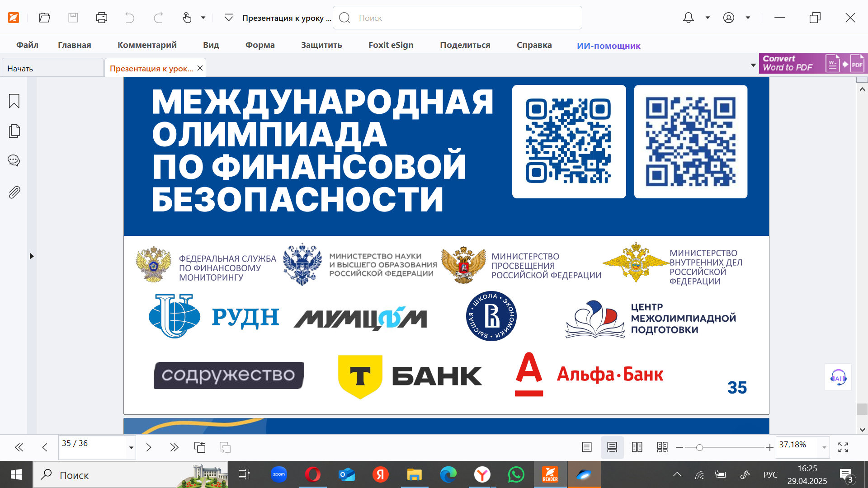Open the Поделиться tab
This screenshot has width=868, height=488.
coord(465,45)
